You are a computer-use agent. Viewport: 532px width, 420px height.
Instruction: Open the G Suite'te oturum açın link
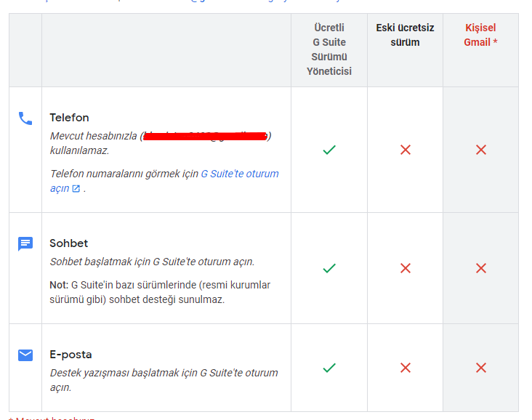pos(164,181)
